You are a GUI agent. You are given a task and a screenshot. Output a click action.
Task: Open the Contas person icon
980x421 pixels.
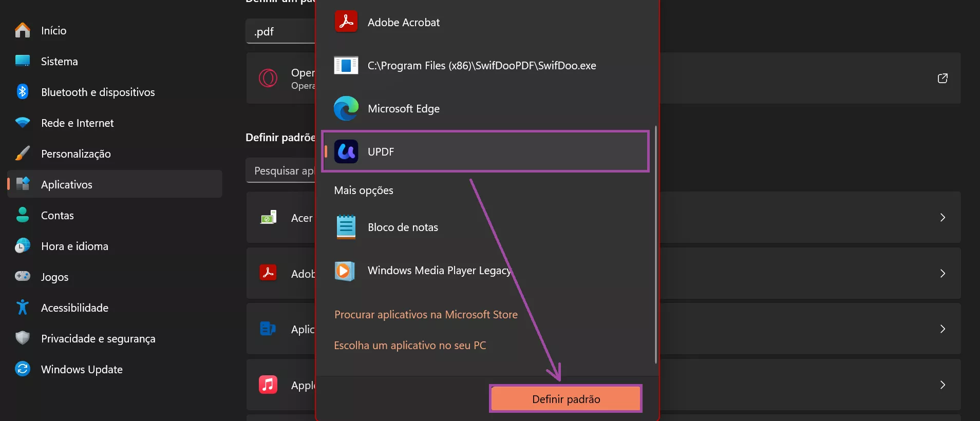point(23,215)
